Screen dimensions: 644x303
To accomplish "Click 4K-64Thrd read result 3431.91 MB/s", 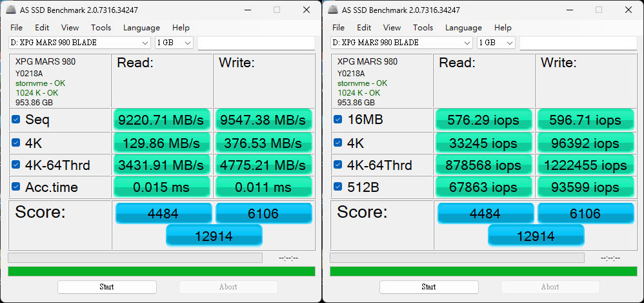I will [161, 165].
